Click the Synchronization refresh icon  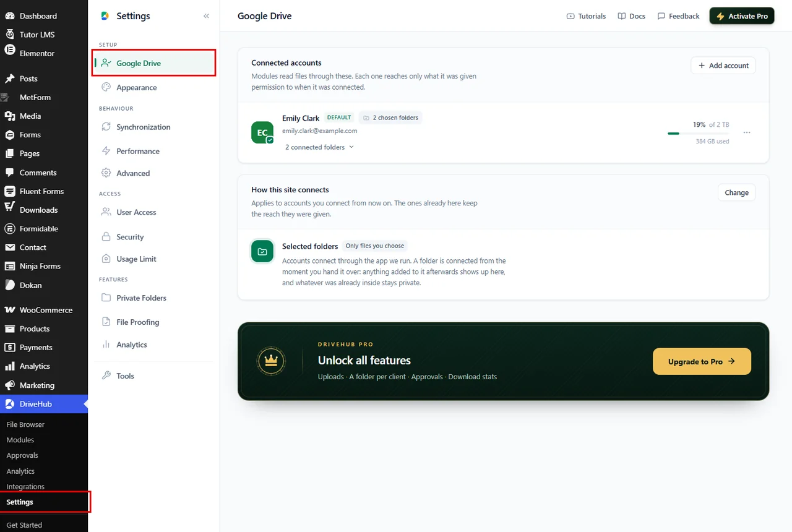click(106, 127)
